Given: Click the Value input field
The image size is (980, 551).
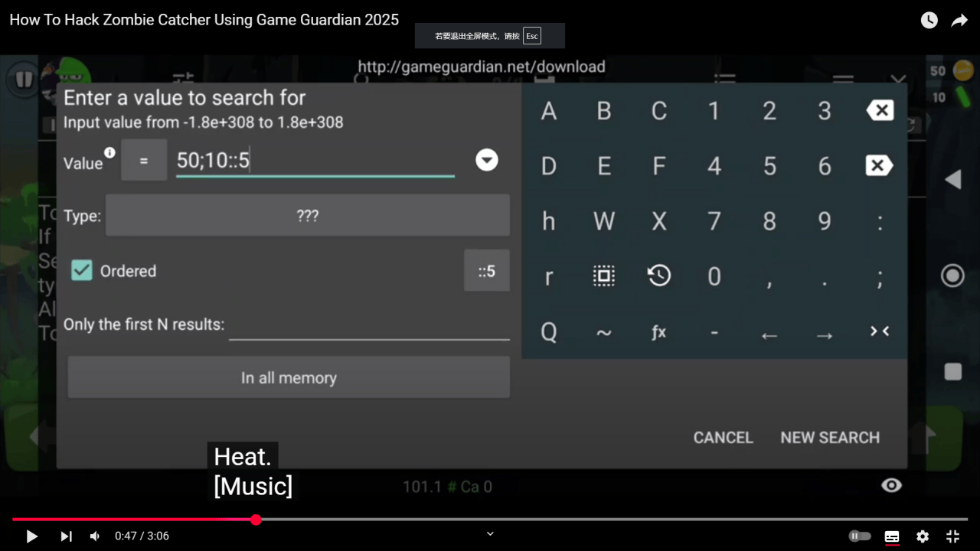Looking at the screenshot, I should [x=315, y=161].
